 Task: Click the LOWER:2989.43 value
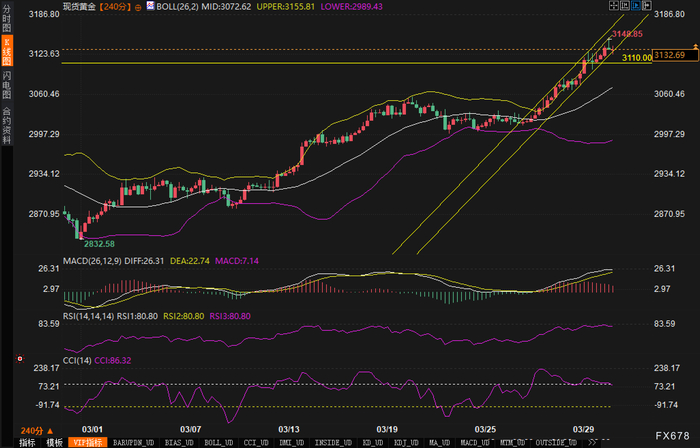click(x=352, y=7)
